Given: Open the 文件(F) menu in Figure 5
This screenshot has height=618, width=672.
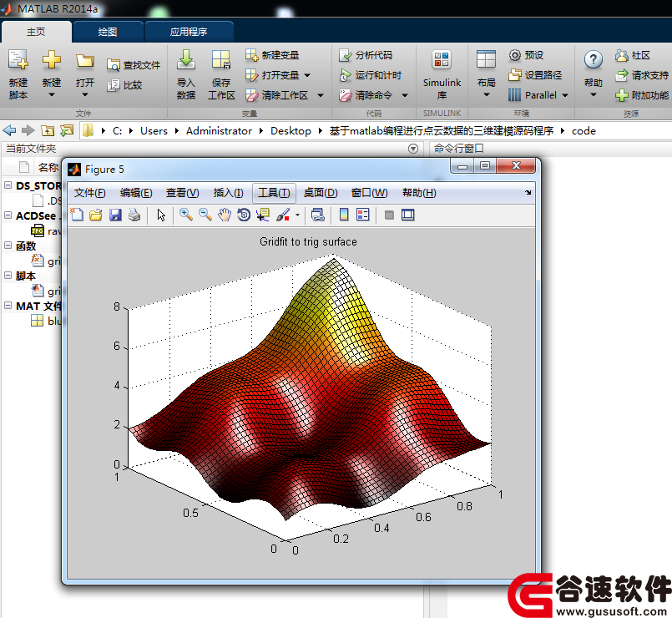Looking at the screenshot, I should click(x=89, y=193).
